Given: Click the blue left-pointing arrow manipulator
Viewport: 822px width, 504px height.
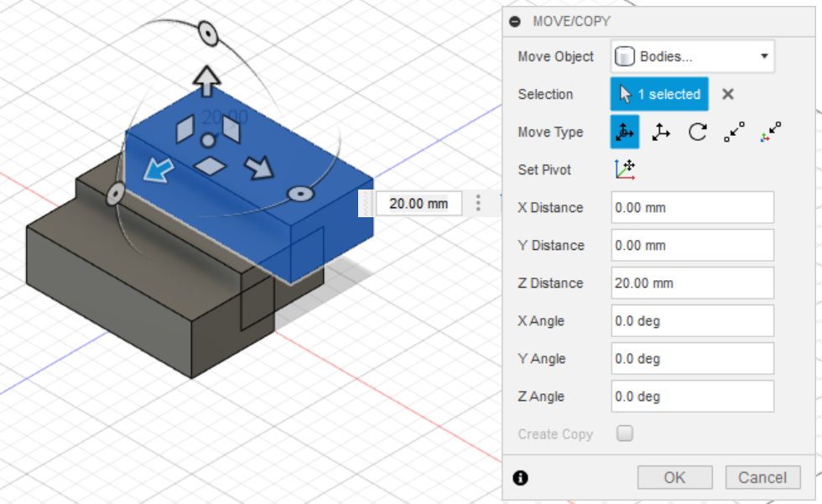Looking at the screenshot, I should (x=158, y=170).
